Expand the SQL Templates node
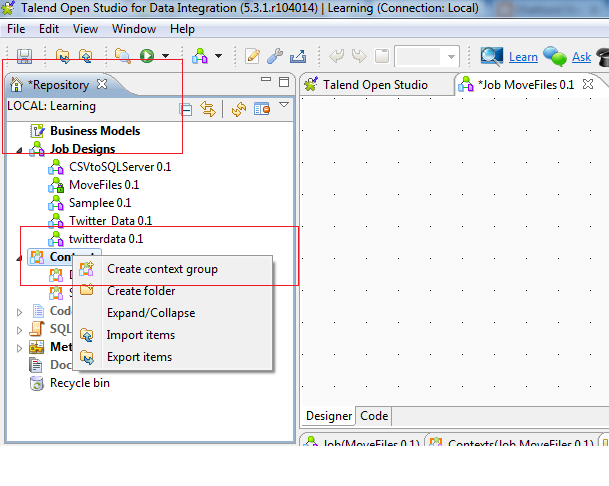 (19, 330)
